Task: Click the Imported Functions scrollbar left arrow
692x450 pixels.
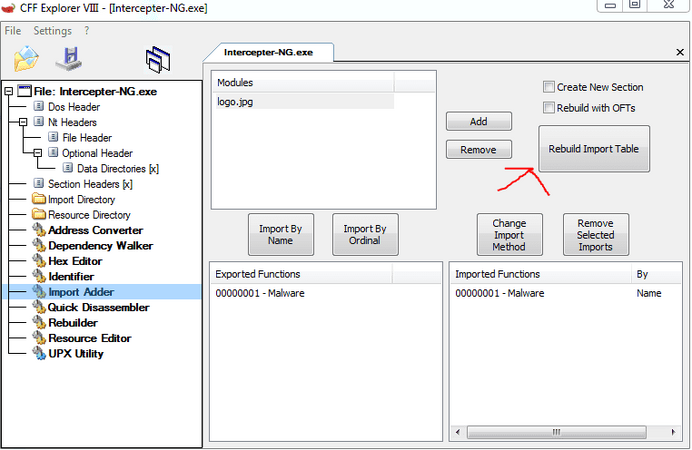Action: tap(458, 432)
